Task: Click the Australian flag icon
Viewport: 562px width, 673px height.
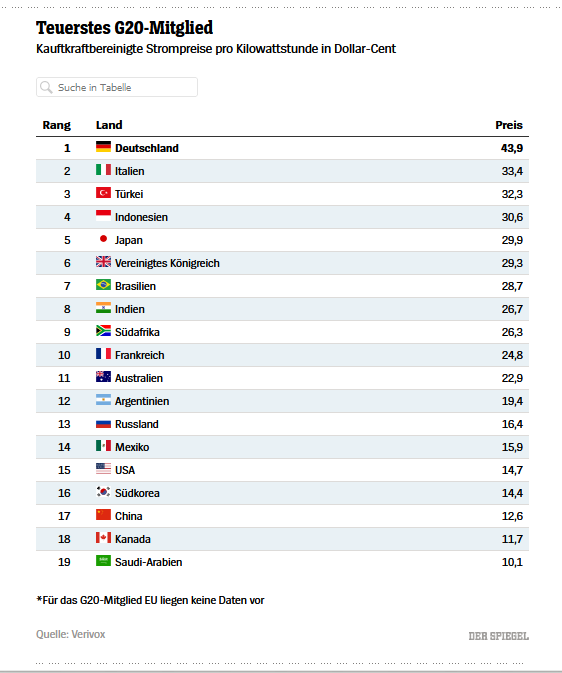Action: (x=103, y=377)
